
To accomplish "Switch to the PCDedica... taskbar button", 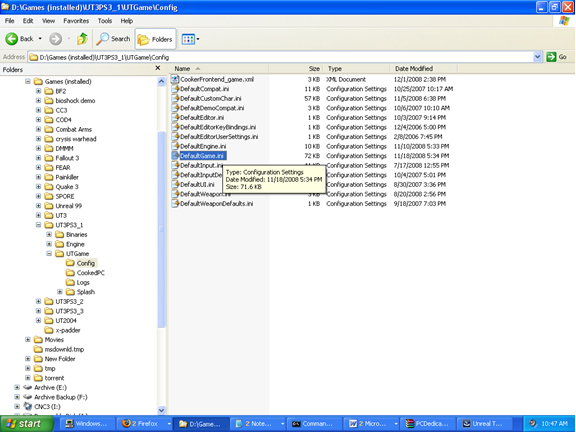I will (428, 424).
